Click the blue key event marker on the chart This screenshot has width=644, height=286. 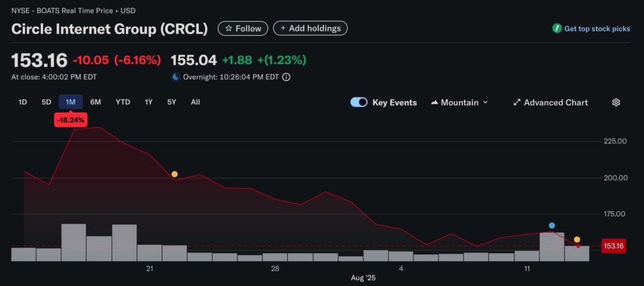click(x=552, y=225)
